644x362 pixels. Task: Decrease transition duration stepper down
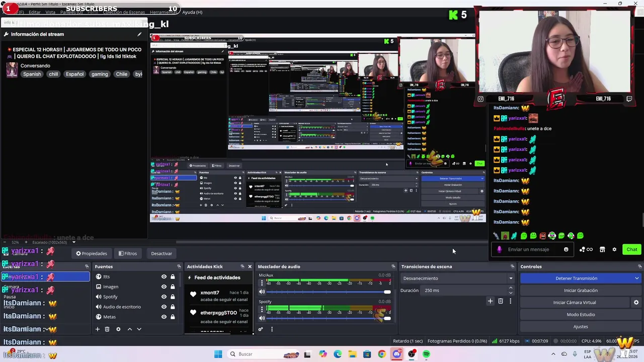pos(511,293)
